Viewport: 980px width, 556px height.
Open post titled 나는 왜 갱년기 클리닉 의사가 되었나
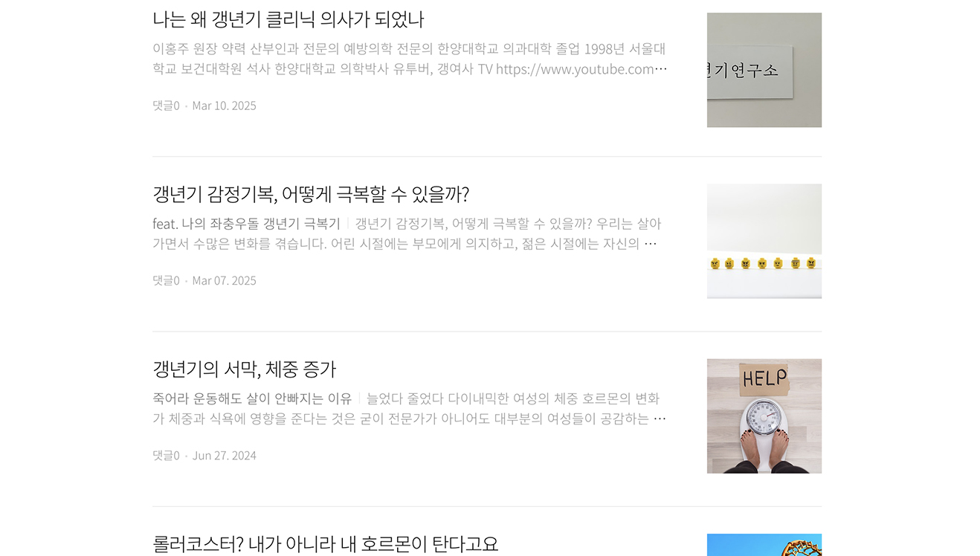coord(288,19)
